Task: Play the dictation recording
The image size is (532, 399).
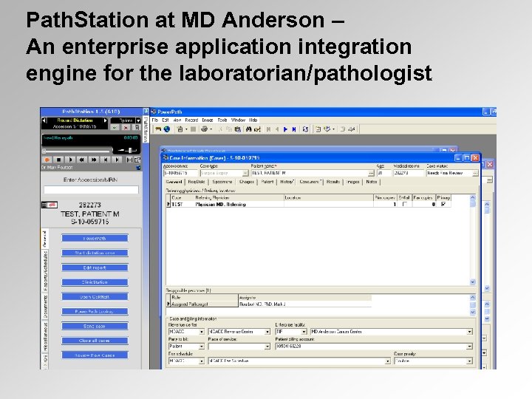Action: pyautogui.click(x=70, y=160)
